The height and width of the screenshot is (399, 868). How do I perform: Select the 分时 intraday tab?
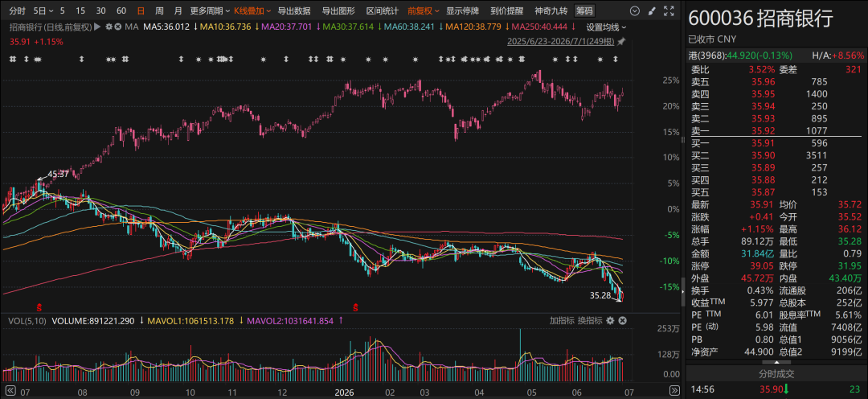coord(18,10)
